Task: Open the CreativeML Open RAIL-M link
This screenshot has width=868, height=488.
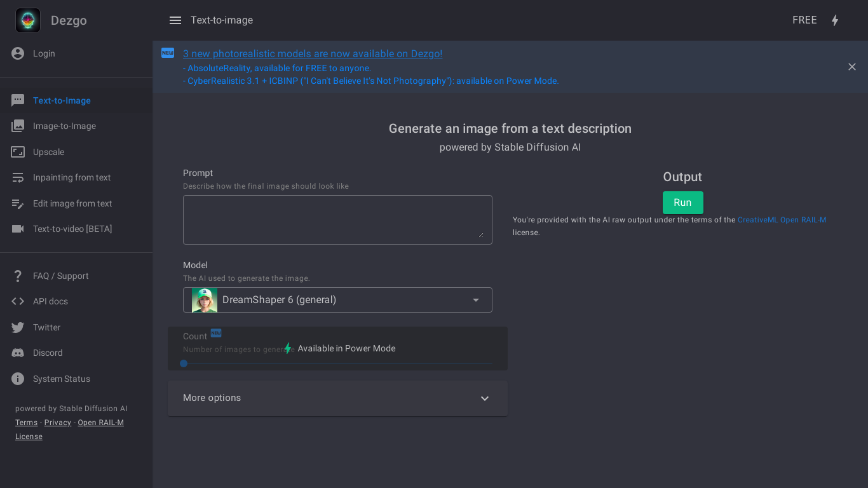Action: [782, 220]
